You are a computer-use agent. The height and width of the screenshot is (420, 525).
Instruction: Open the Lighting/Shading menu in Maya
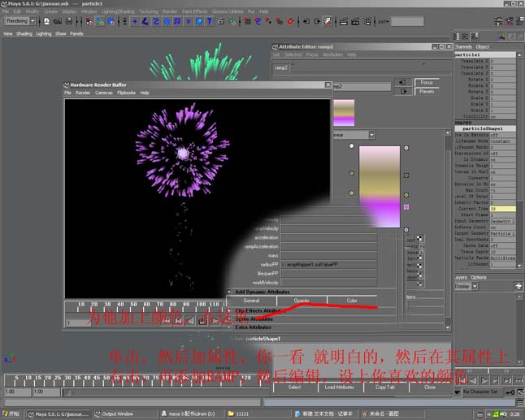click(118, 11)
